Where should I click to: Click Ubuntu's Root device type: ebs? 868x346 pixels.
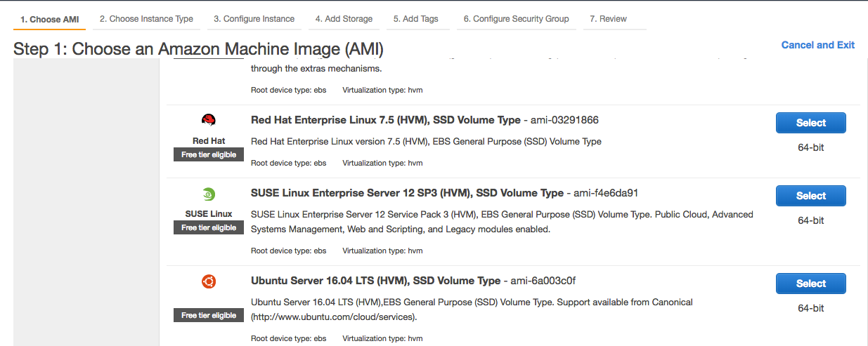pyautogui.click(x=289, y=339)
